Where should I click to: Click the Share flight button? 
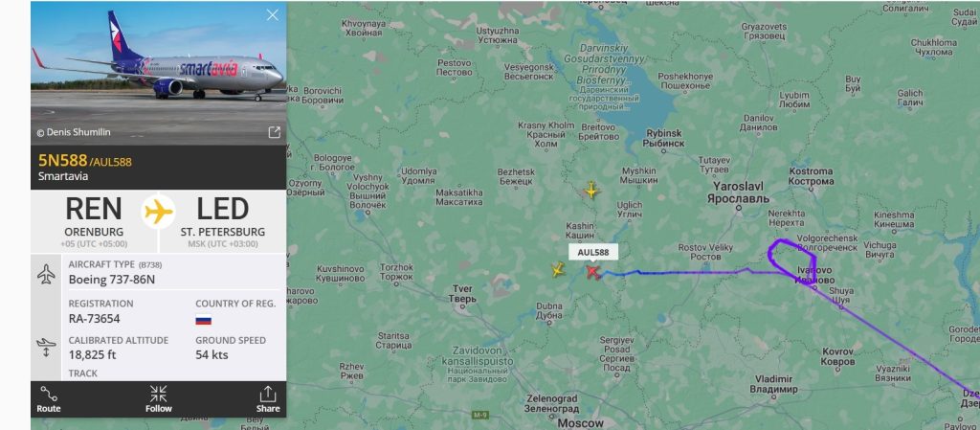pos(268,399)
